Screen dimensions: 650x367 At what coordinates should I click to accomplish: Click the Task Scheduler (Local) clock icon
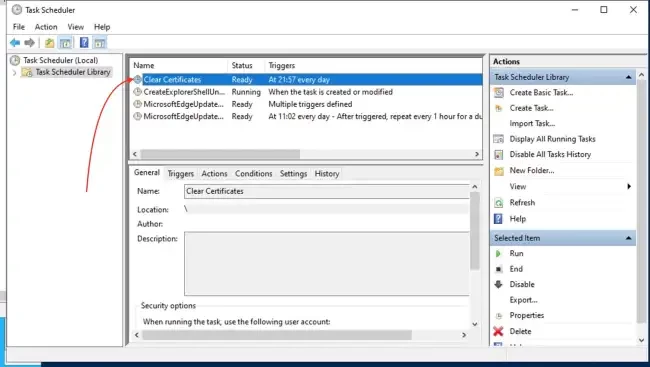(x=15, y=61)
